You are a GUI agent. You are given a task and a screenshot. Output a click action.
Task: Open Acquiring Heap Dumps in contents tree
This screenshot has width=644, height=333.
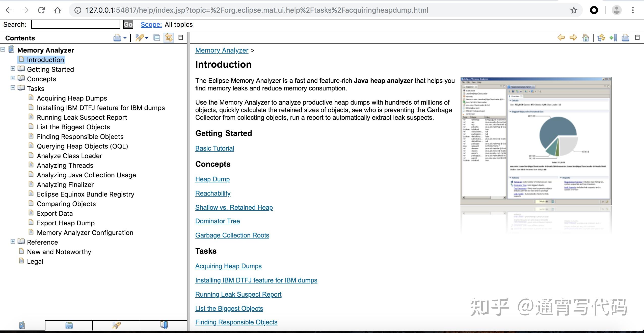(72, 98)
